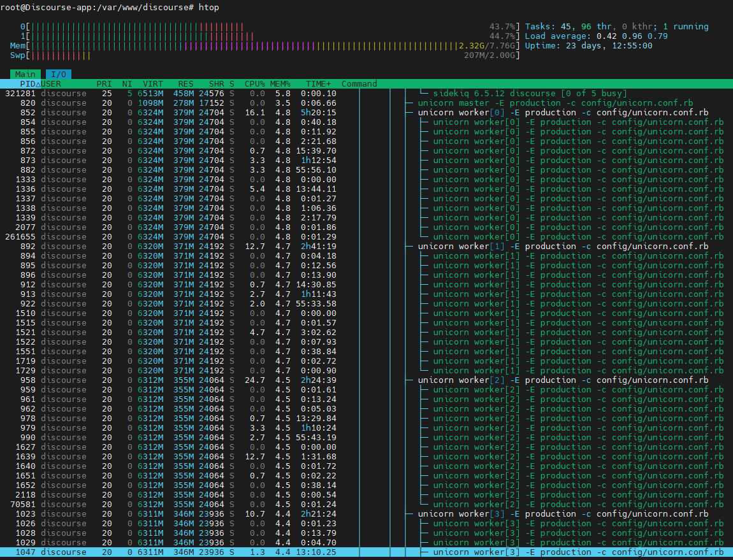Screen dimensions: 733x560
Task: Select unicorn worker[3] parent row PID 1023
Action: click(366, 513)
